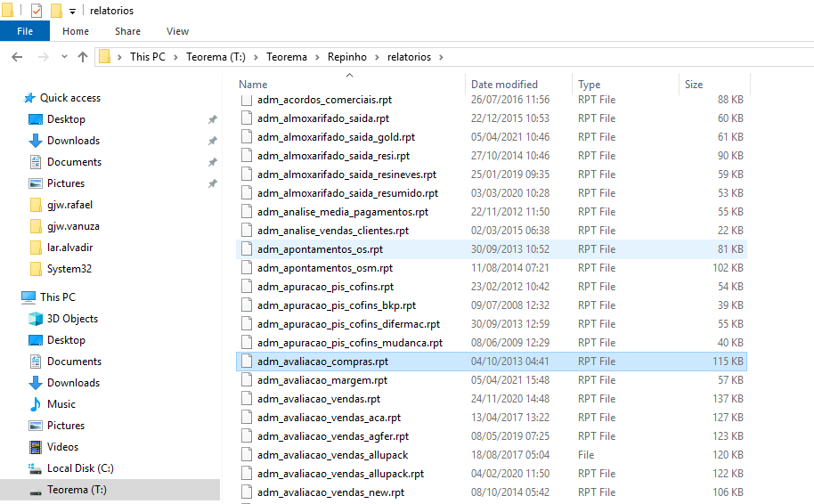
Task: Select Quick access in navigation pane
Action: 70,98
